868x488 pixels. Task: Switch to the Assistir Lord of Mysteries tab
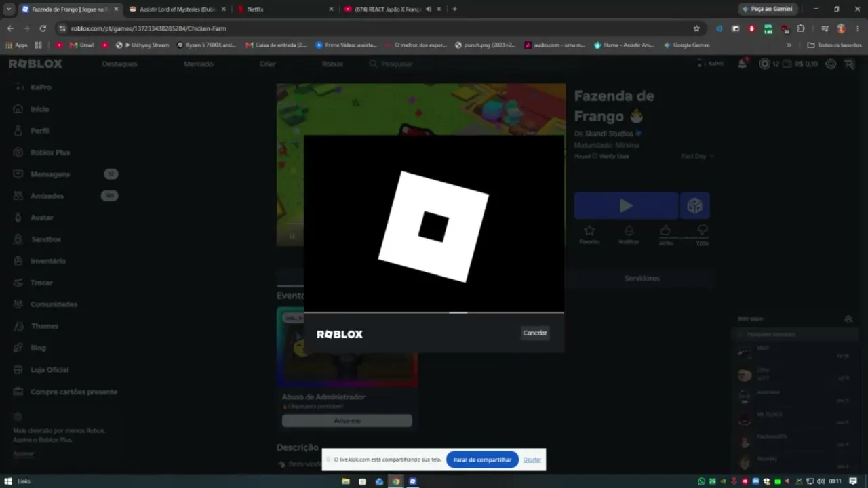pyautogui.click(x=178, y=9)
